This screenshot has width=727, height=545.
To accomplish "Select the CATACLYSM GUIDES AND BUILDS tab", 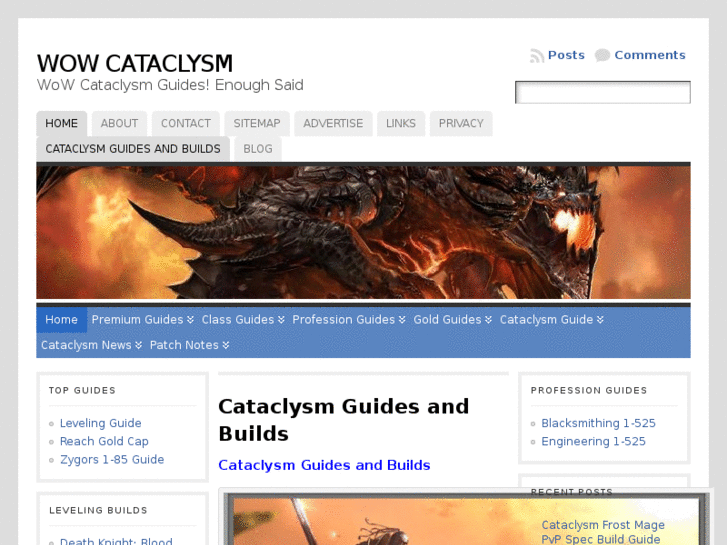I will click(x=133, y=149).
